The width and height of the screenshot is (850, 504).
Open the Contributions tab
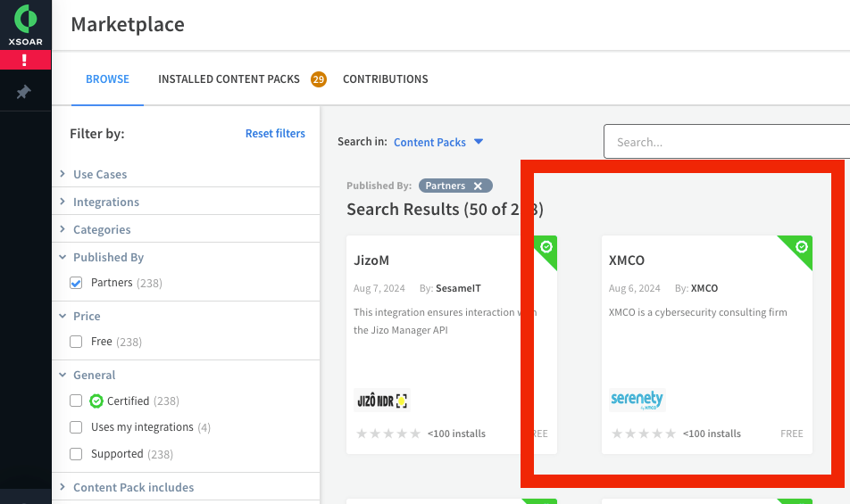(x=385, y=79)
